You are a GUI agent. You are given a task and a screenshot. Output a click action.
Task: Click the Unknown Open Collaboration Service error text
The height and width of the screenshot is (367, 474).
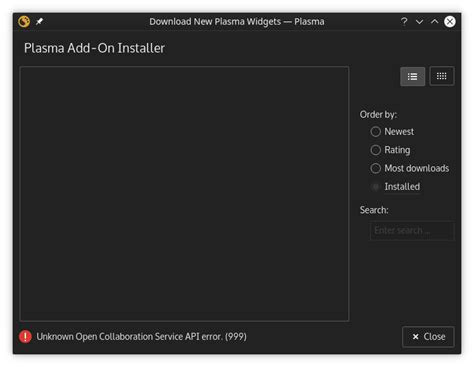[x=141, y=337]
